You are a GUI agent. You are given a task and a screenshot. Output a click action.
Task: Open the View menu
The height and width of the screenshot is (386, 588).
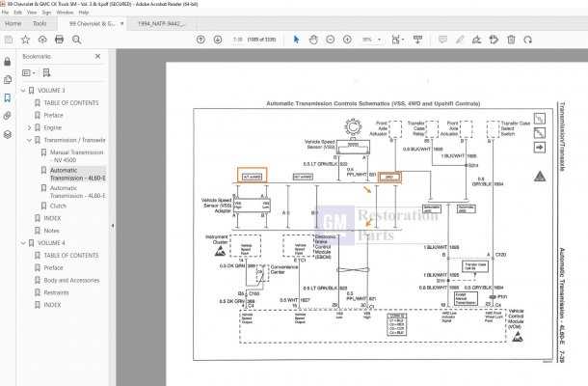(32, 13)
